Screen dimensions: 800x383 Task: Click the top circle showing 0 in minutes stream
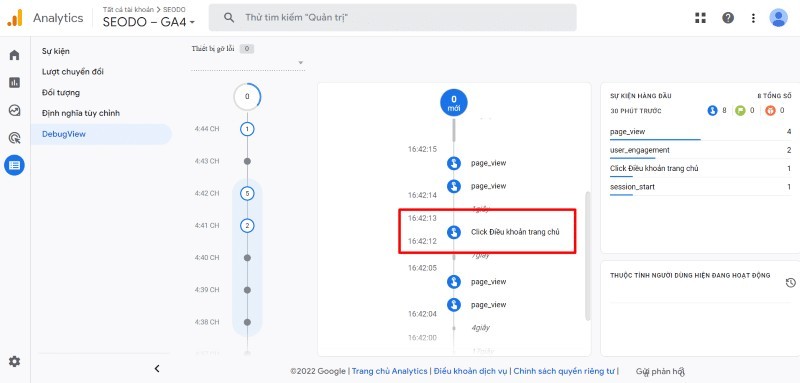tap(247, 96)
